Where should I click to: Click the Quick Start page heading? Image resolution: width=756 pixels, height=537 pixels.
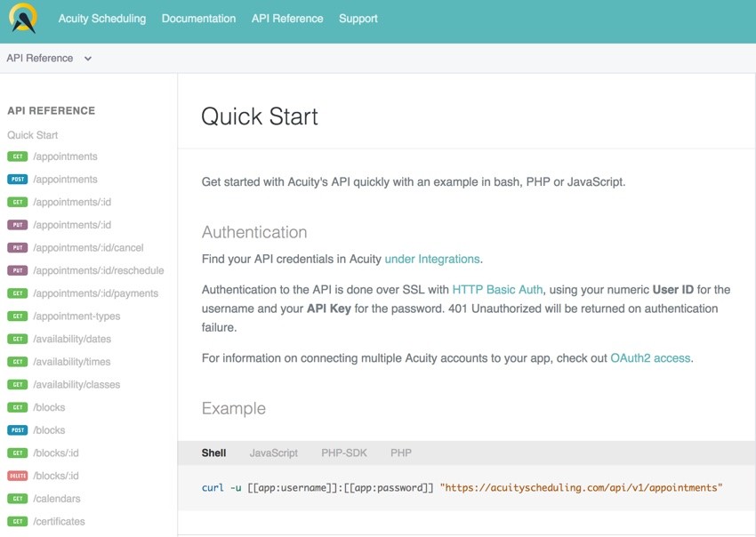pyautogui.click(x=260, y=116)
